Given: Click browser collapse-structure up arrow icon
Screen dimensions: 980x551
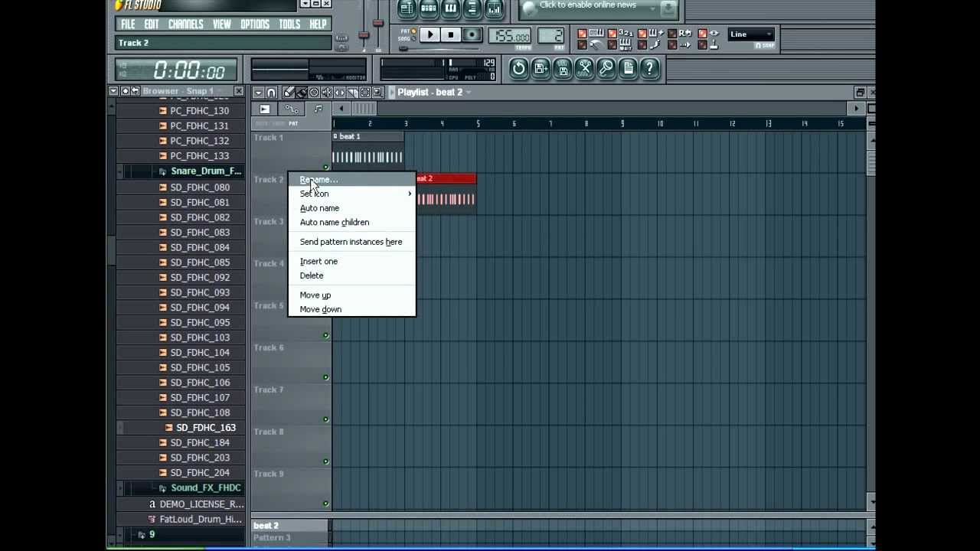Looking at the screenshot, I should pyautogui.click(x=125, y=91).
